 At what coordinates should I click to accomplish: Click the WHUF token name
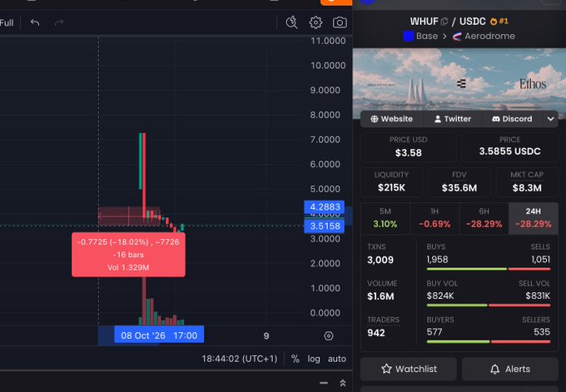[424, 22]
